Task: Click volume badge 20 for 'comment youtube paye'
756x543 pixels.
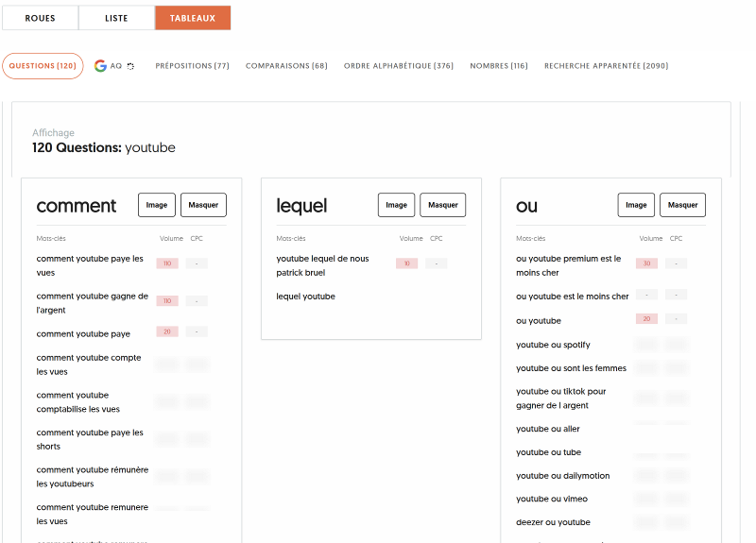Action: click(x=167, y=332)
